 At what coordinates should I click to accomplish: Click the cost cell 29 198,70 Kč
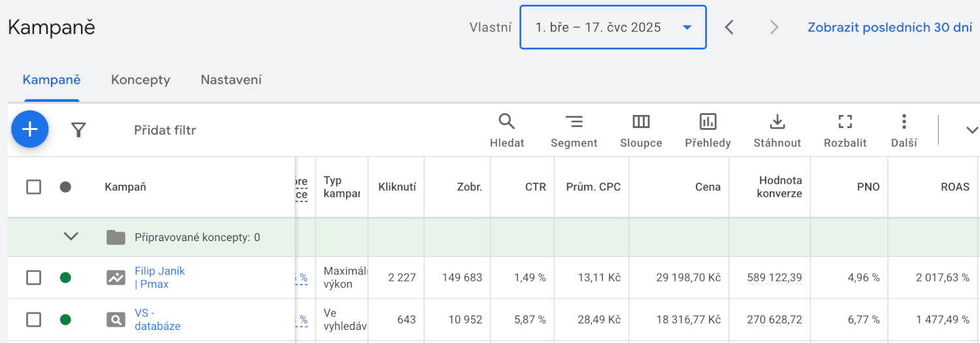(x=689, y=278)
